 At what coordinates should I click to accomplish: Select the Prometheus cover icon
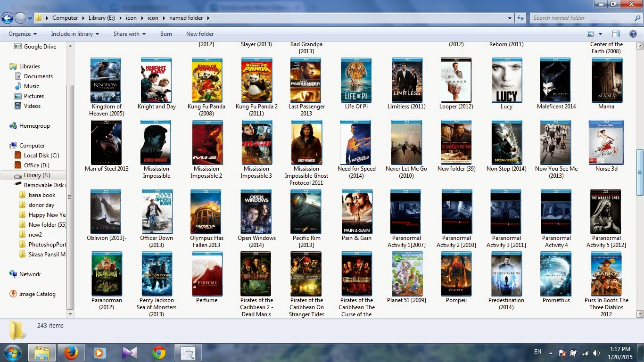point(556,274)
